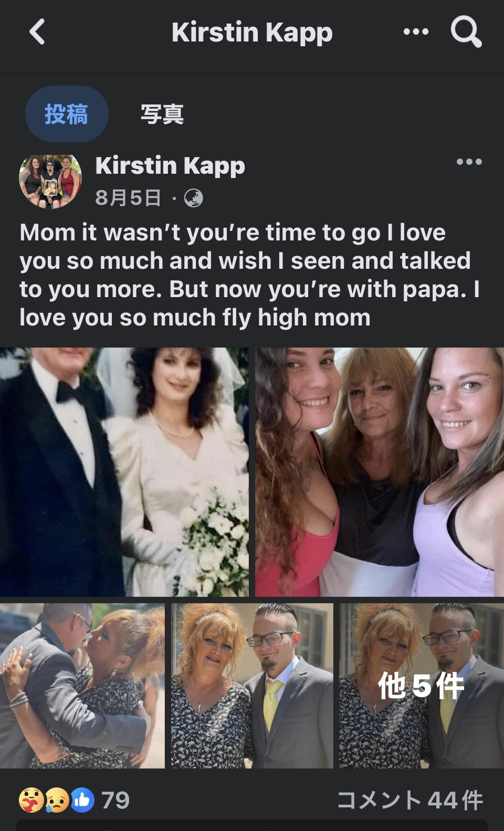
Task: Open the コメント44件 comments link
Action: point(409,801)
